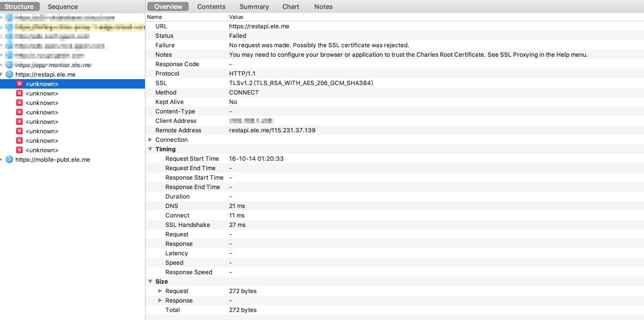Click the globe icon next to restapi.ele.me
644x320 pixels.
click(x=9, y=75)
